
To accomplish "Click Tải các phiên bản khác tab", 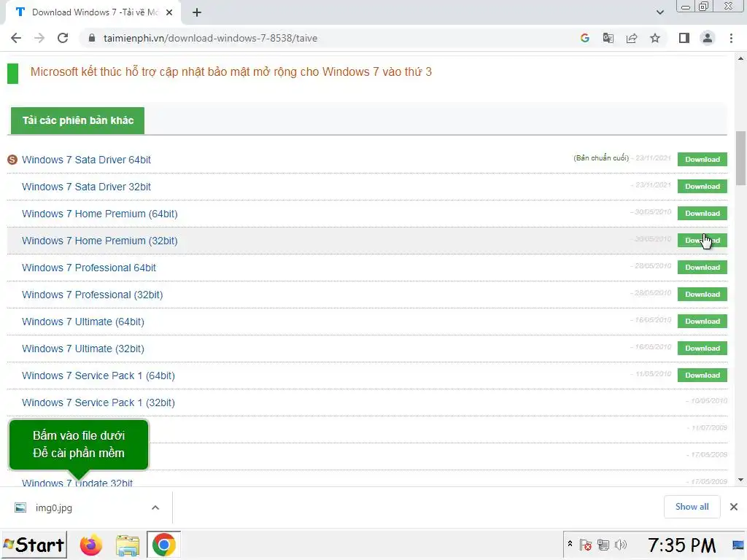I will [77, 120].
